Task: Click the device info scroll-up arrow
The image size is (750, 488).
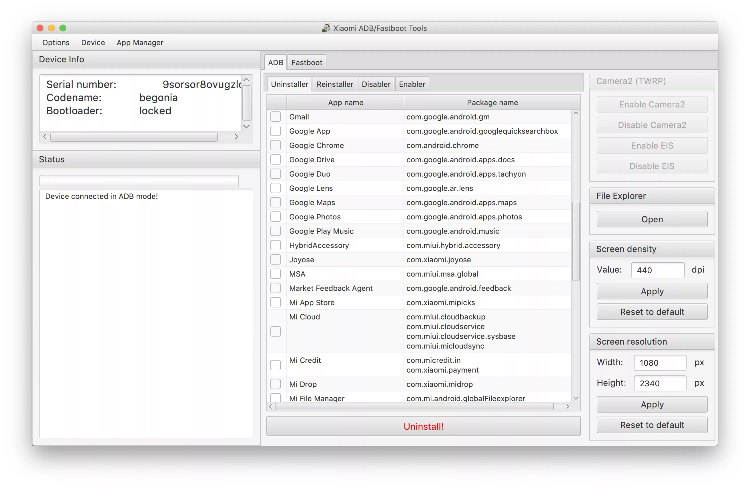Action: [x=247, y=80]
